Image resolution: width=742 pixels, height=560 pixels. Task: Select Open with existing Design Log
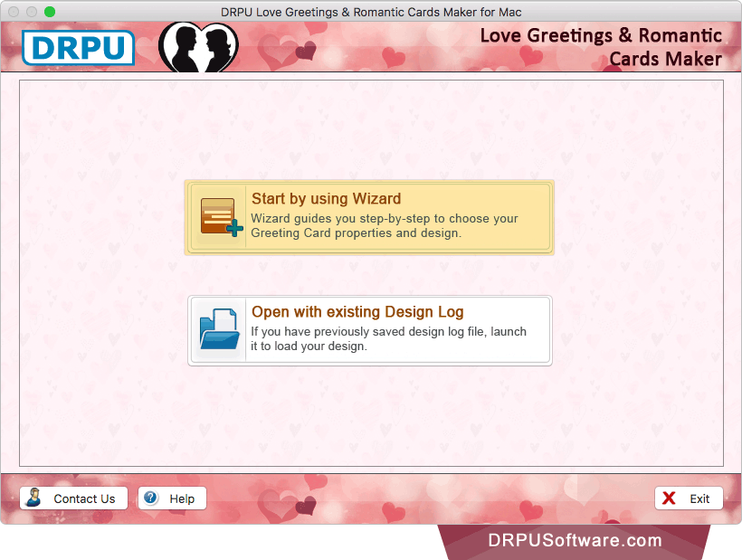click(369, 330)
